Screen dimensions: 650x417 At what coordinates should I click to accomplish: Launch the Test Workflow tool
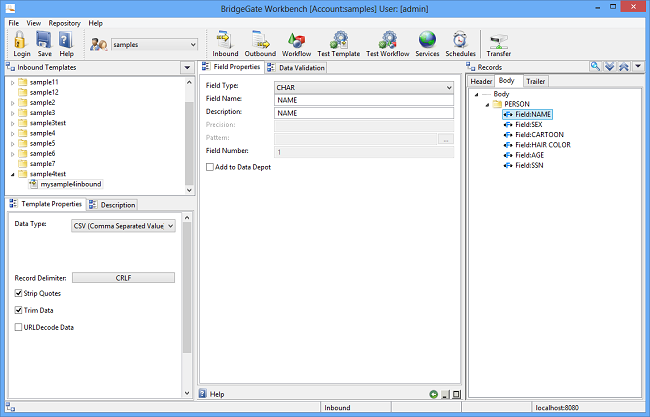point(387,40)
